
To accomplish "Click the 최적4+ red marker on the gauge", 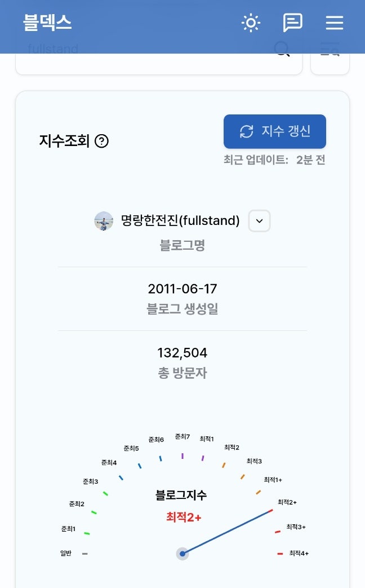I will [280, 554].
